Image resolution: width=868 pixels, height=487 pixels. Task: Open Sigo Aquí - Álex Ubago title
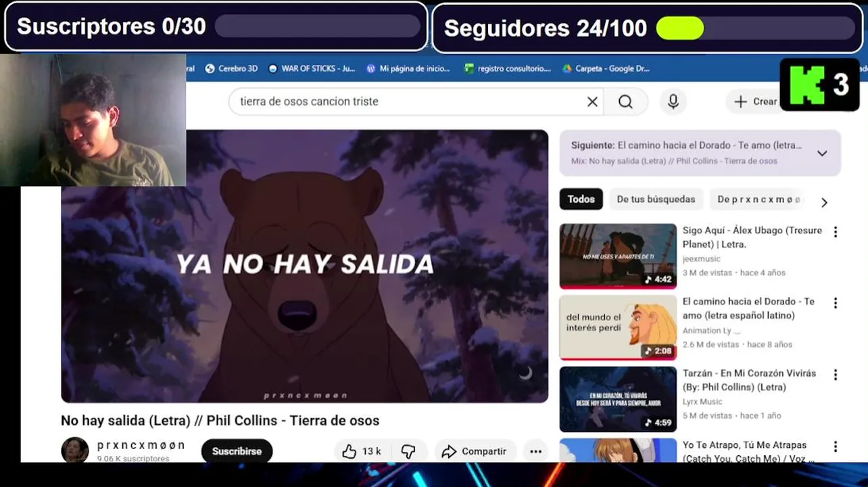tap(752, 237)
